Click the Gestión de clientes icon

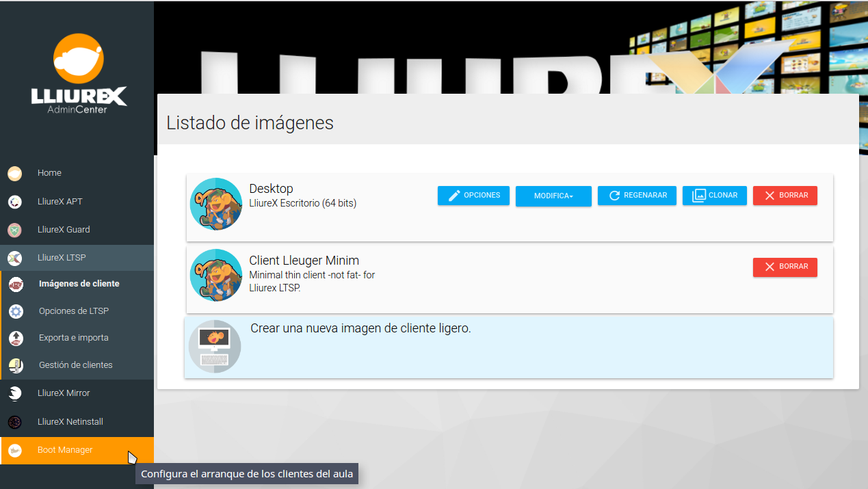tap(16, 365)
